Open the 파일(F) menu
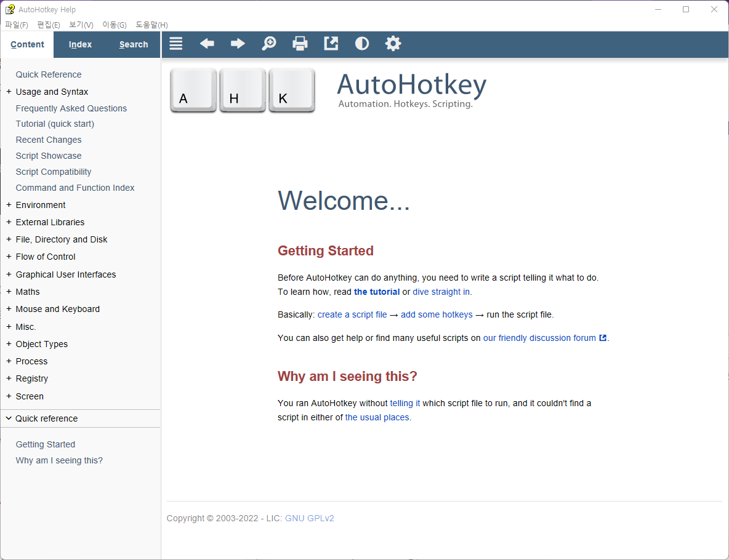 (17, 25)
